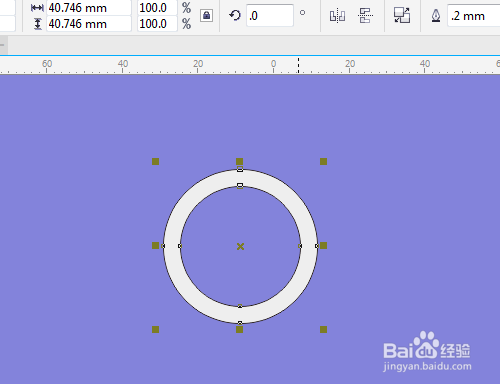Click the horizontal scale factor 100.0 field
Image resolution: width=500 pixels, height=384 pixels.
click(x=157, y=8)
